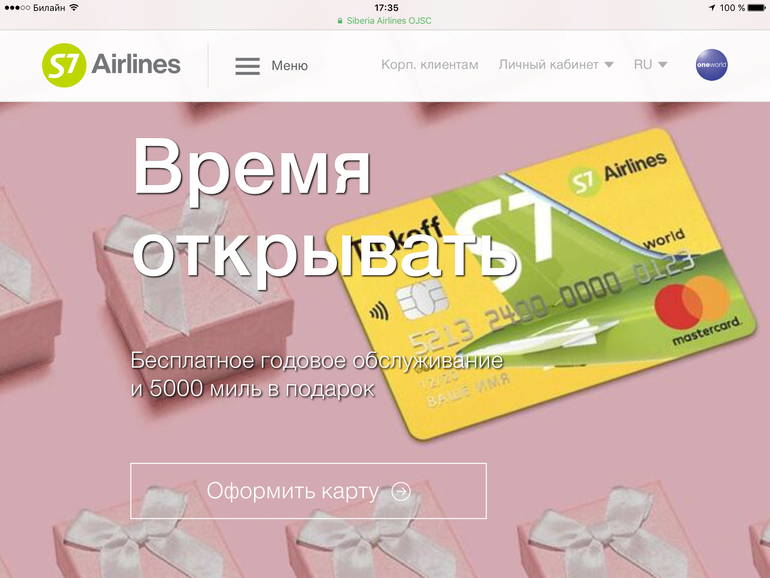The height and width of the screenshot is (578, 770).
Task: Click the Mastercard logo on the card
Action: [x=699, y=307]
